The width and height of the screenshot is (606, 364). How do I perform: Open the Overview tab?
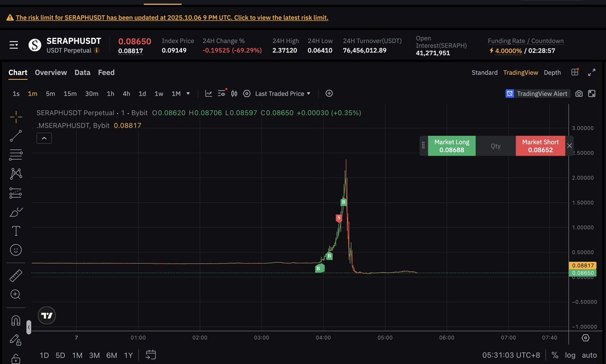click(51, 73)
